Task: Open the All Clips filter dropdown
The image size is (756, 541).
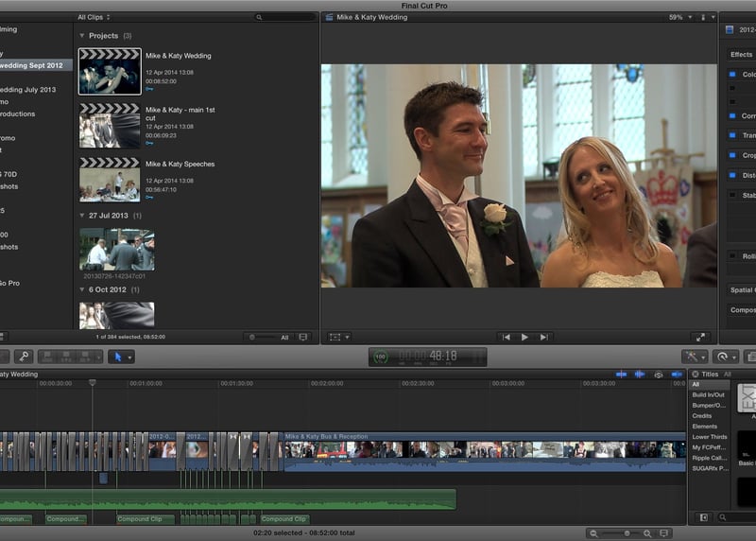Action: [x=94, y=17]
